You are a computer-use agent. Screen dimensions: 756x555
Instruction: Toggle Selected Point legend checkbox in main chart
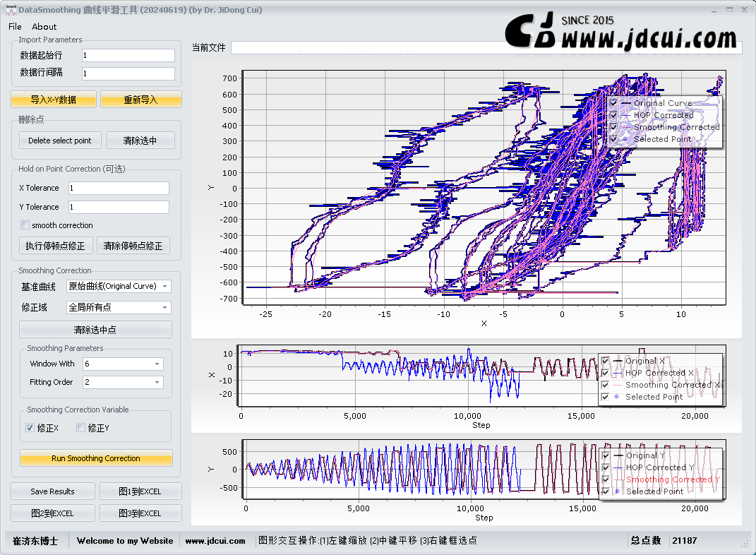point(614,139)
